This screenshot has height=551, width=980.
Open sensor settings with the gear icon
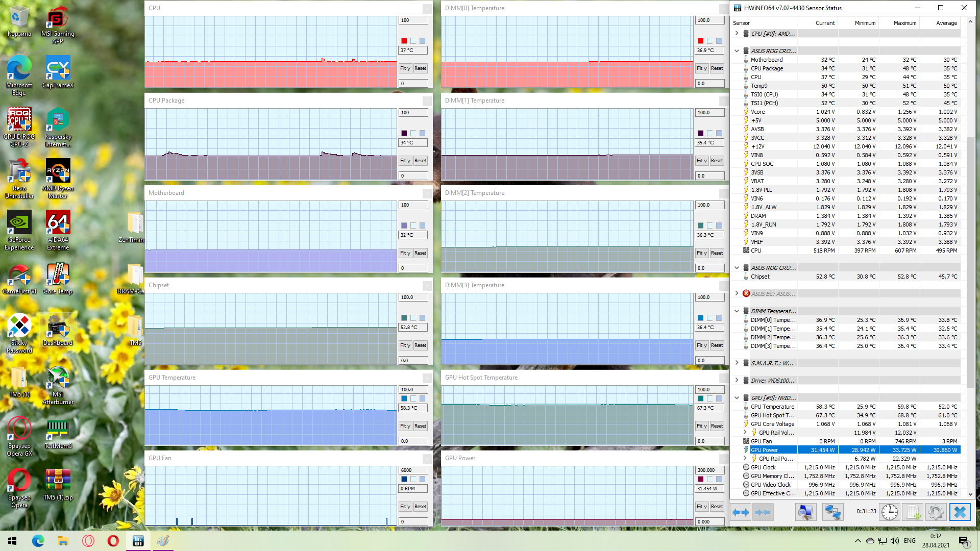(936, 512)
